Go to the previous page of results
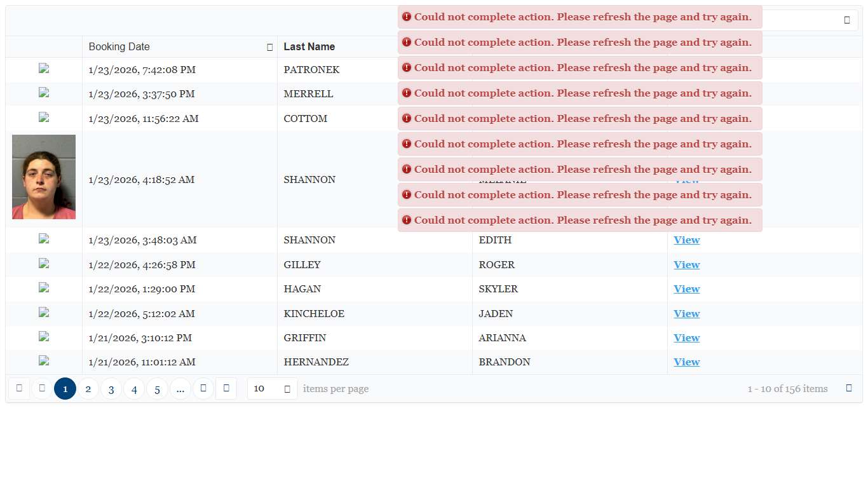The width and height of the screenshot is (868, 488). pos(42,388)
